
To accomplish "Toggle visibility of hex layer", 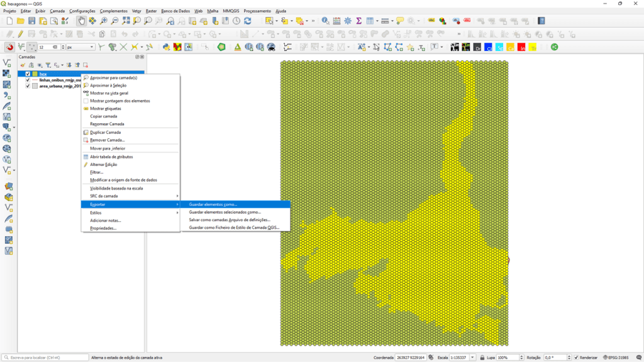I will (x=28, y=74).
